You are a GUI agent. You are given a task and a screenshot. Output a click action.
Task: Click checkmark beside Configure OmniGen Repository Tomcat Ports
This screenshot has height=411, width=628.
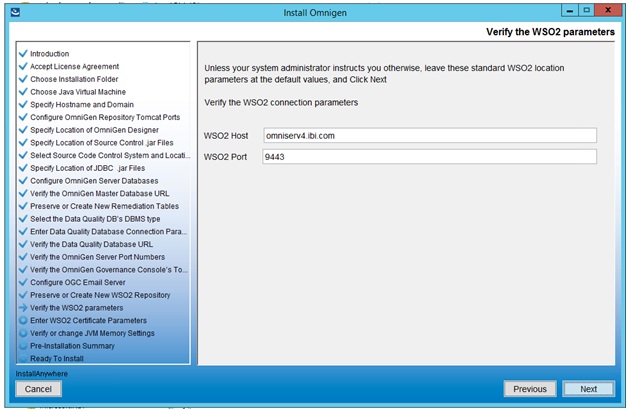(23, 117)
